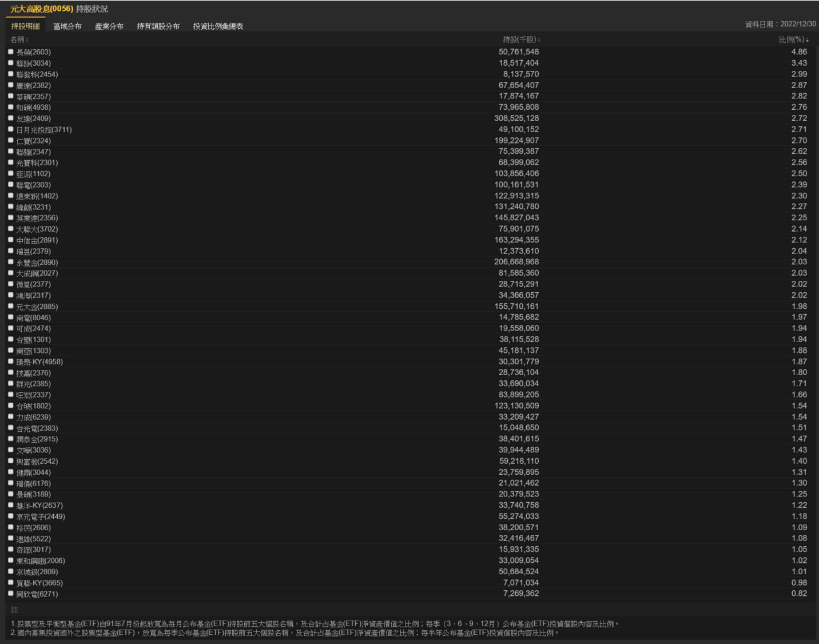Enable the checkbox for 中信金(2891)

pyautogui.click(x=11, y=240)
